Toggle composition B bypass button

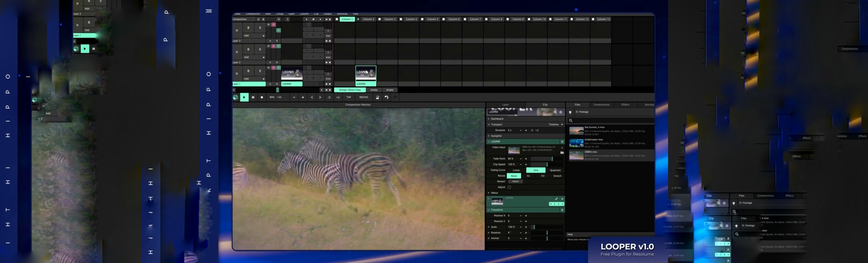point(264,20)
